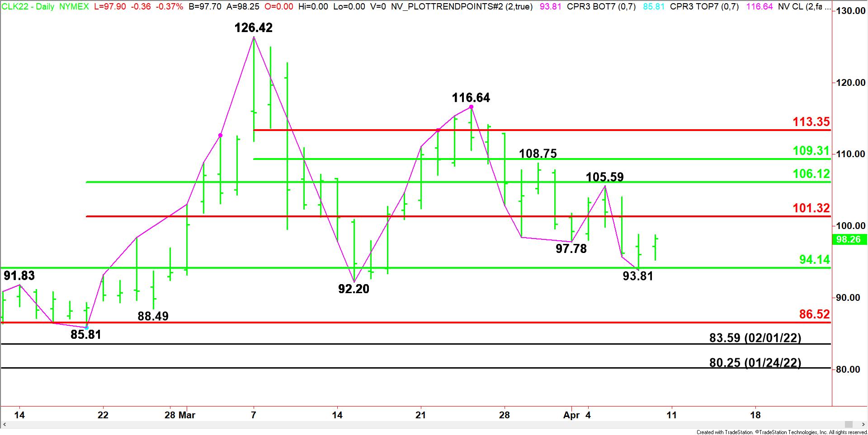Click the 108.75 price label

pyautogui.click(x=538, y=154)
